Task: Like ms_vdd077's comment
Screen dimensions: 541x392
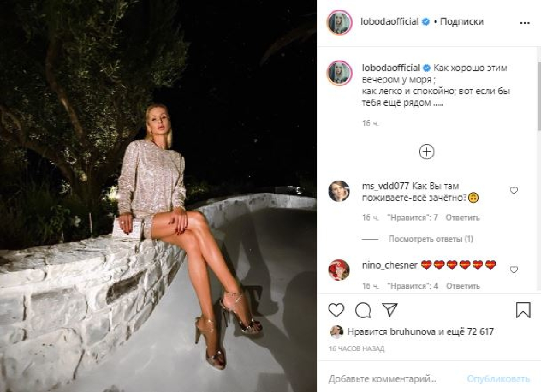Action: pos(514,191)
